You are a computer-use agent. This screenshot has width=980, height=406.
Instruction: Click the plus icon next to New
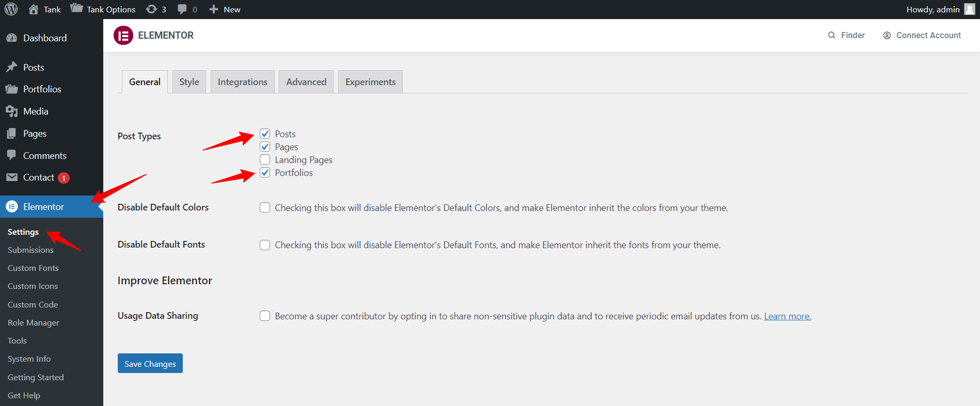click(x=214, y=9)
